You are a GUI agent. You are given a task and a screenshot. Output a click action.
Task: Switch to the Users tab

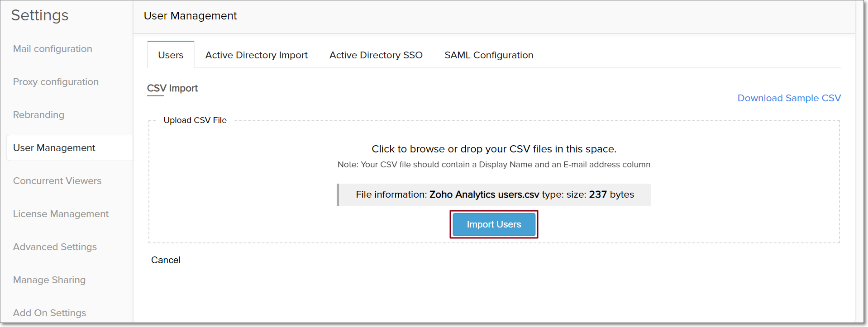(171, 55)
